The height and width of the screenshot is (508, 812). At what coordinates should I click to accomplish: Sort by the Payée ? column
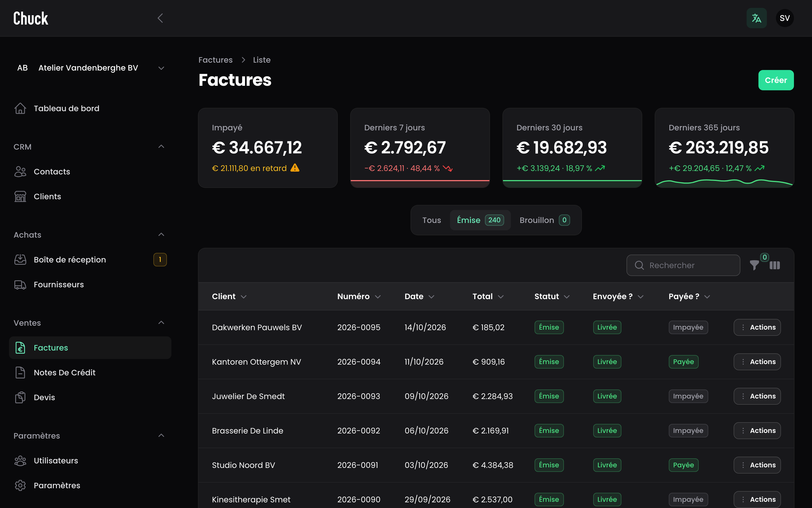pos(690,296)
